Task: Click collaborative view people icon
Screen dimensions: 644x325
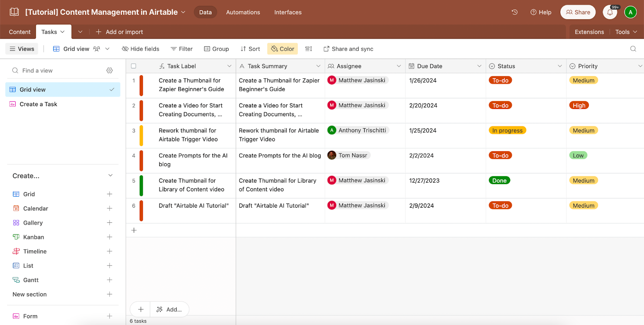Action: pyautogui.click(x=97, y=49)
